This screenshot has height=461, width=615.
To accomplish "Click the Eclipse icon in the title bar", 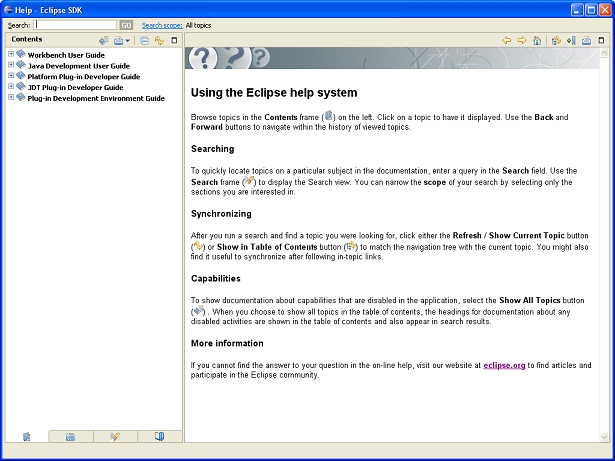I will tap(8, 10).
